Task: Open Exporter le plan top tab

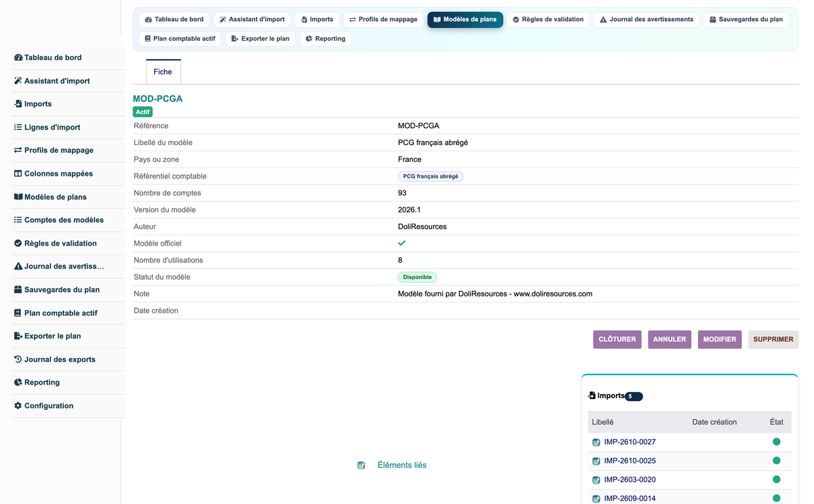Action: tap(260, 39)
